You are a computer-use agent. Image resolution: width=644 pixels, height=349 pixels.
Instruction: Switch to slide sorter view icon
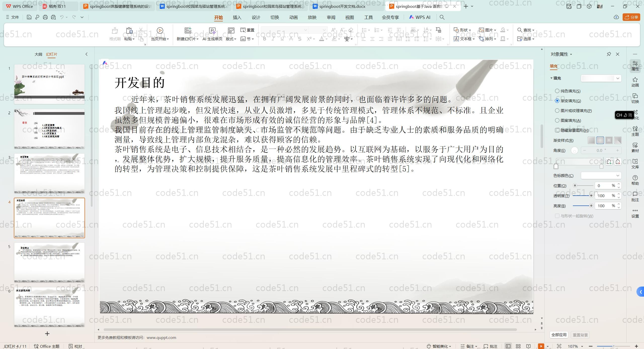pos(518,346)
